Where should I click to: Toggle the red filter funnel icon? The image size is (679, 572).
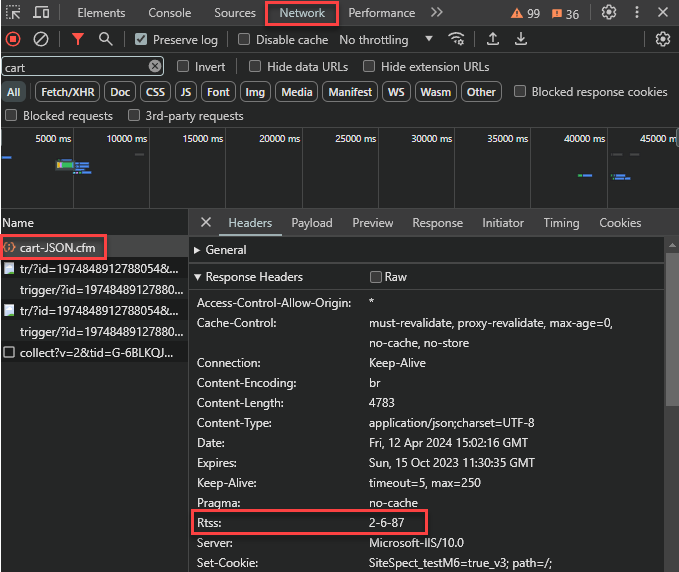tap(78, 39)
